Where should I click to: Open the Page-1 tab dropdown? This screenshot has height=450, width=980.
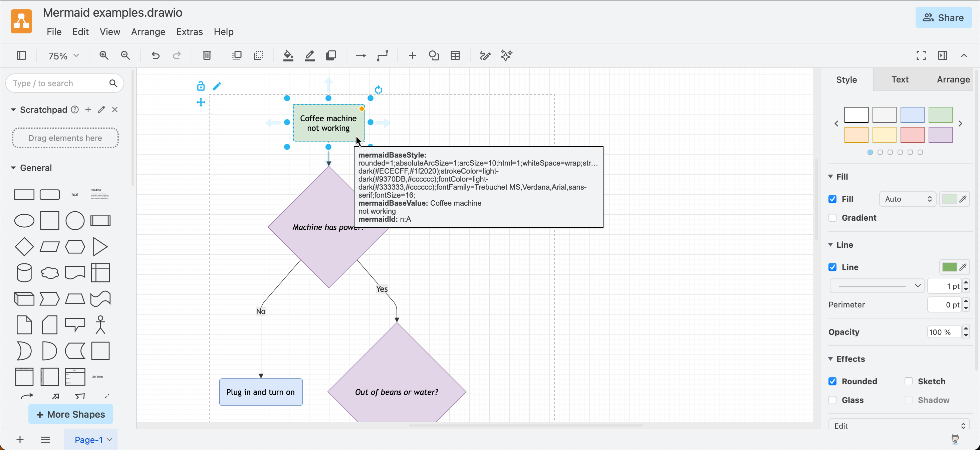coord(109,440)
